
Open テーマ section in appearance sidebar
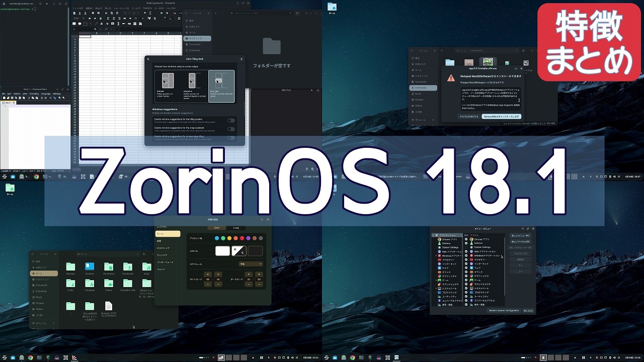168,234
